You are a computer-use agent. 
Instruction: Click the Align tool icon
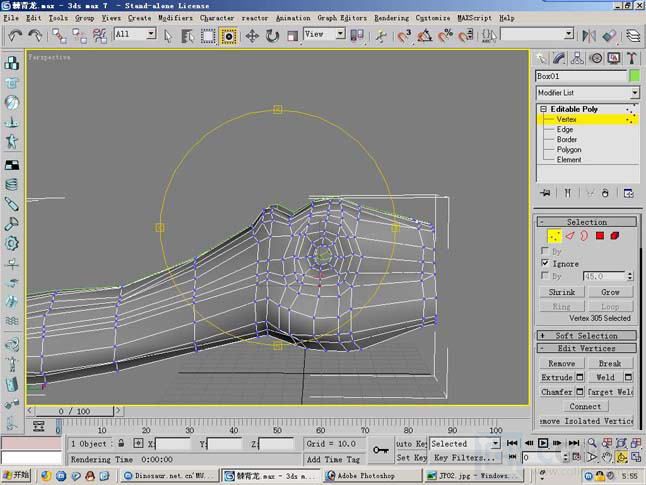(x=609, y=36)
